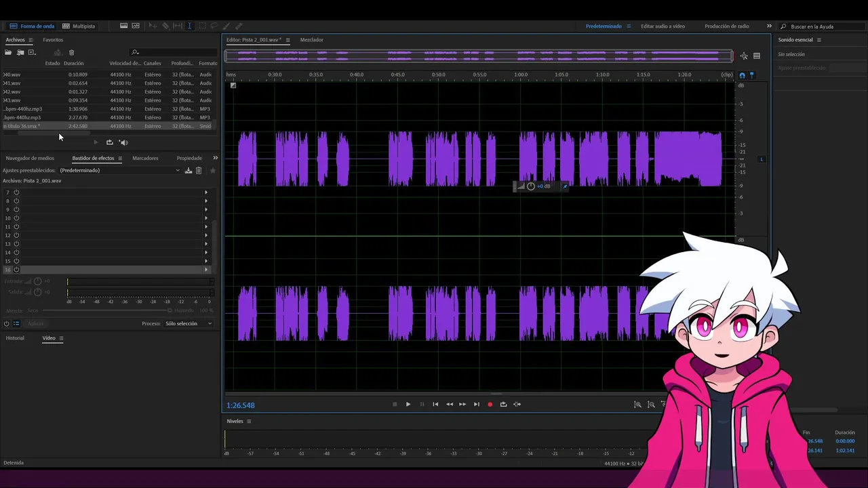Open effect menu arrow for slot 14
Image resolution: width=868 pixels, height=488 pixels.
coord(206,252)
